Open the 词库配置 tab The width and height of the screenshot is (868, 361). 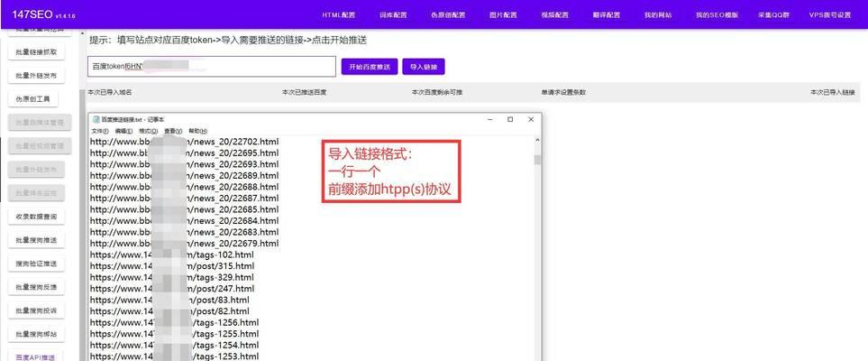393,15
